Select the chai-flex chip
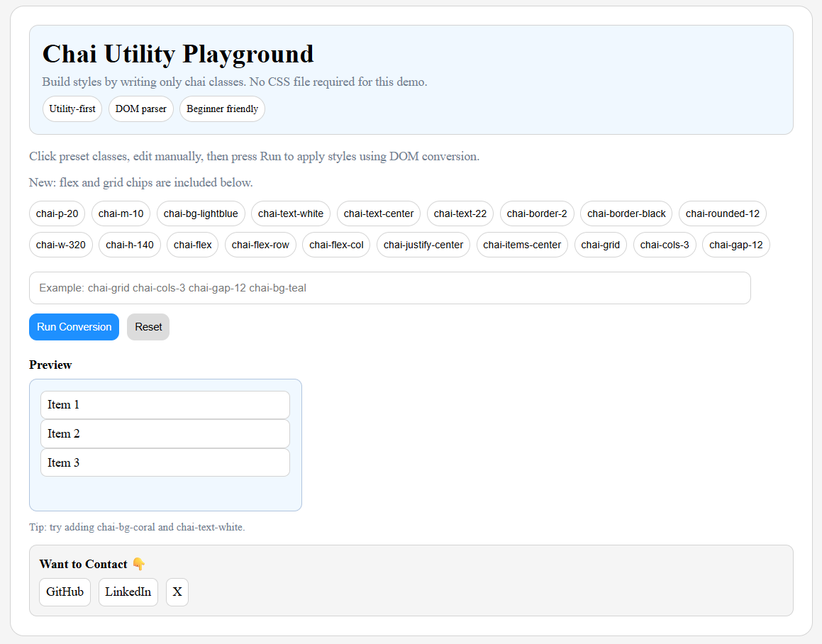The height and width of the screenshot is (644, 822). click(192, 245)
